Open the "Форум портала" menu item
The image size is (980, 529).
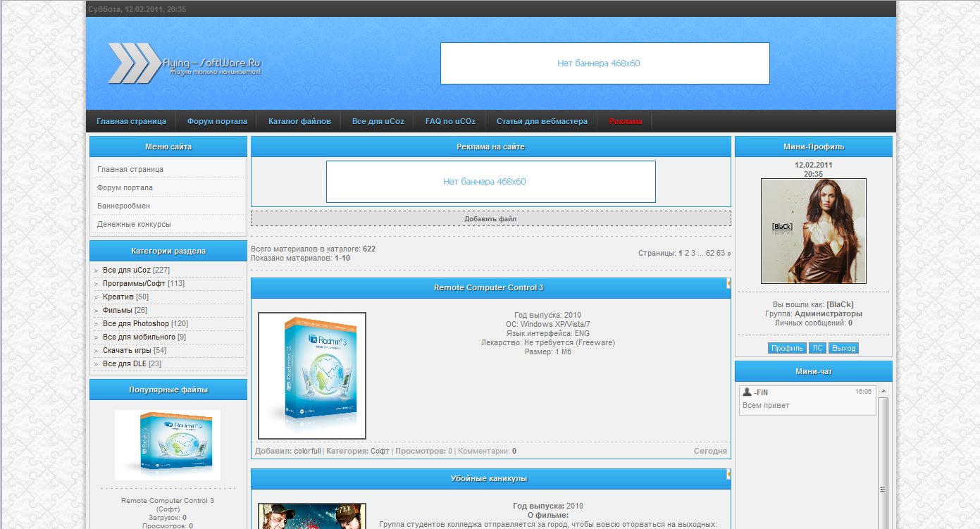tap(216, 120)
